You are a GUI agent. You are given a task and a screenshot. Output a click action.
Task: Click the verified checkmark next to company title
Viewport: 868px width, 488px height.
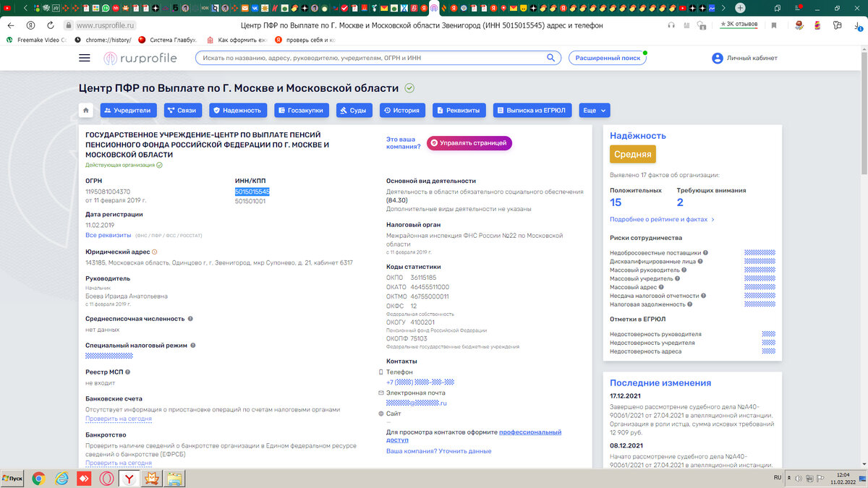point(409,88)
